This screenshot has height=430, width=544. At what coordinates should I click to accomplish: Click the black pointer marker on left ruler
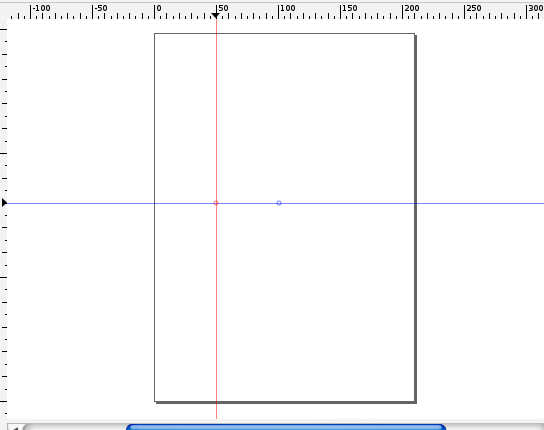click(x=4, y=203)
